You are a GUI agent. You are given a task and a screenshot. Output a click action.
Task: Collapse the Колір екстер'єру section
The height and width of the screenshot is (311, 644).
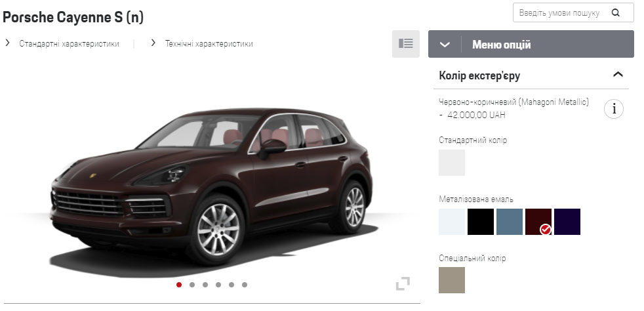click(618, 74)
